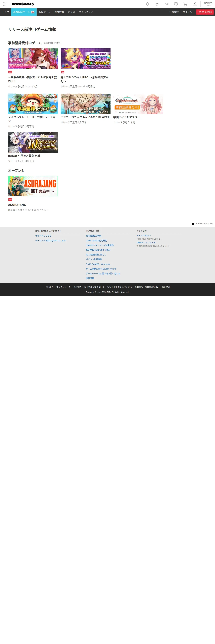Open the user account icon
This screenshot has width=215, height=644.
pyautogui.click(x=195, y=4)
